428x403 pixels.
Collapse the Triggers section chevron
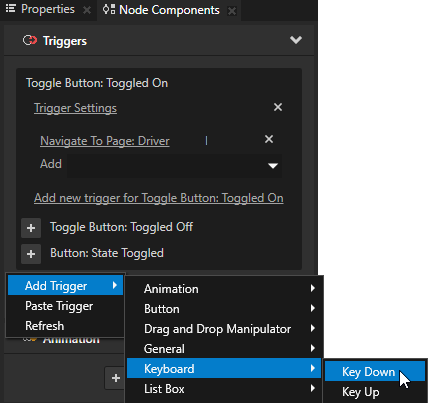pos(296,40)
